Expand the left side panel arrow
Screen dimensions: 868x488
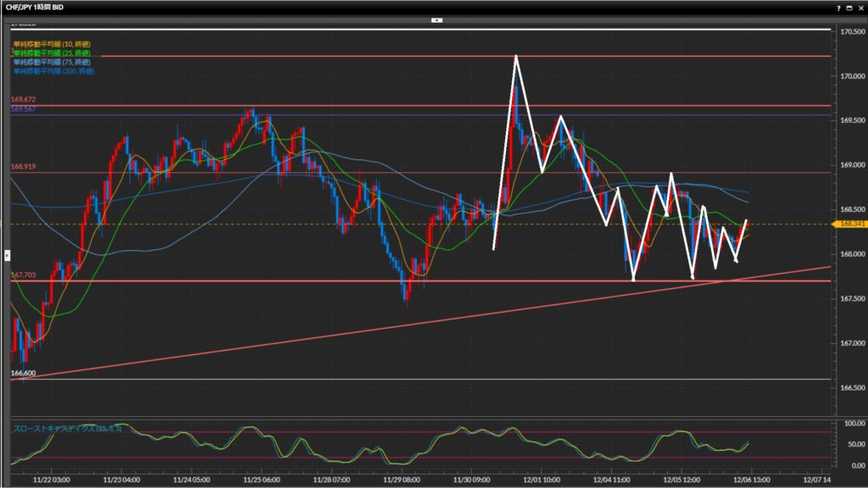(x=8, y=254)
